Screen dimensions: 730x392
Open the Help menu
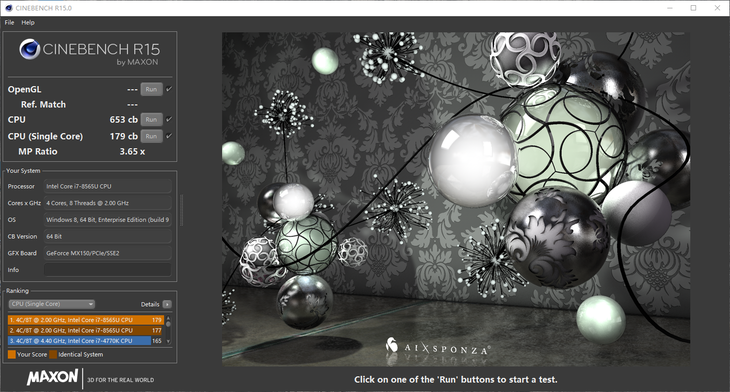28,22
